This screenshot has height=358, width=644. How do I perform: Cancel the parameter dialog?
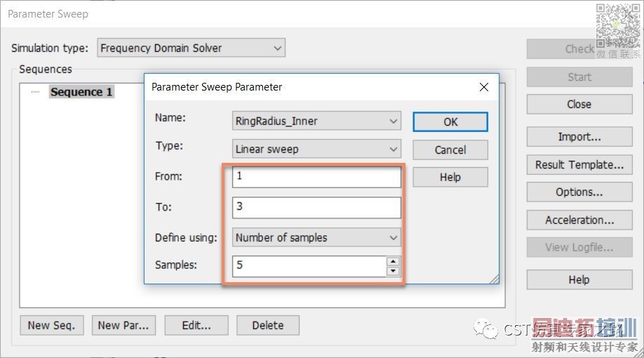(450, 150)
